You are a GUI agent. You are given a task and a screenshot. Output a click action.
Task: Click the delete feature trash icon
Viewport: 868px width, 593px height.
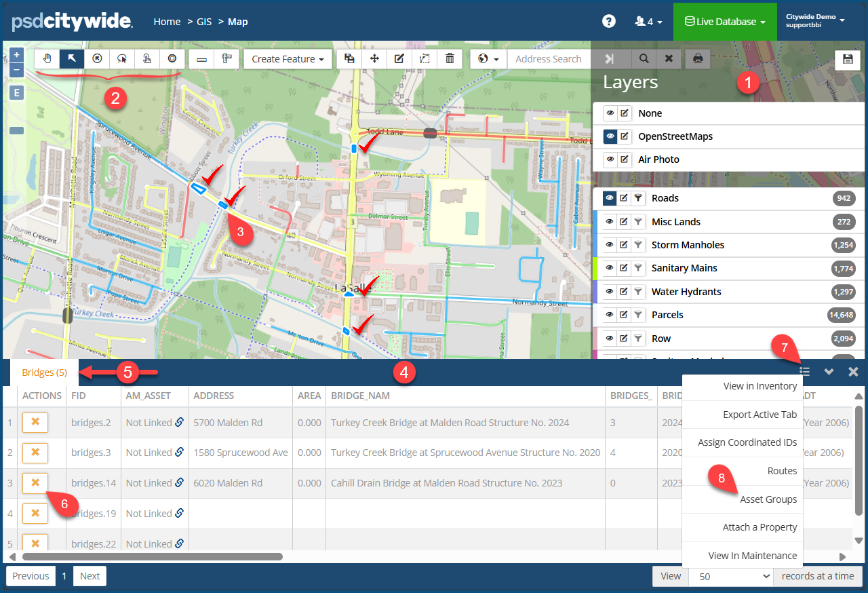(x=450, y=59)
